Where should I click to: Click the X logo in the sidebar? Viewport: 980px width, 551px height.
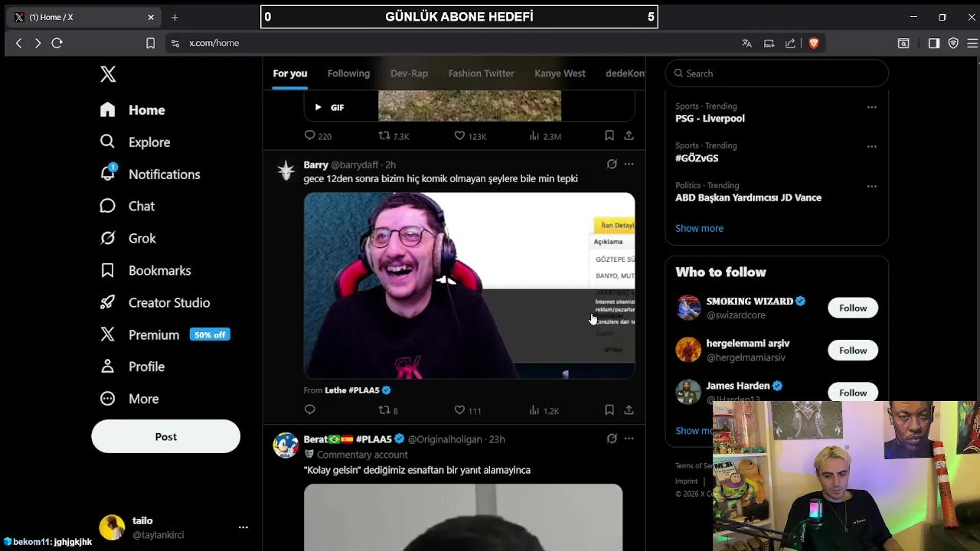point(108,73)
